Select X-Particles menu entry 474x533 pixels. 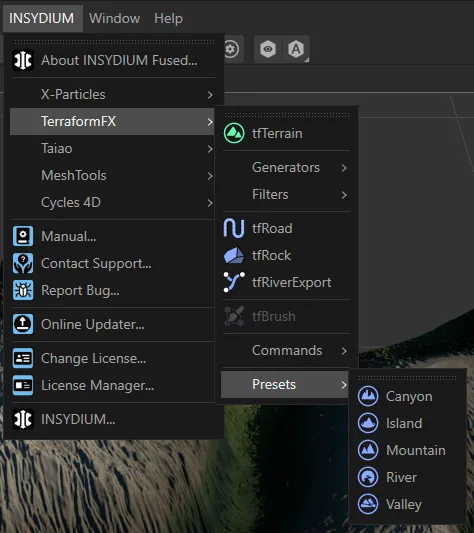[113, 94]
